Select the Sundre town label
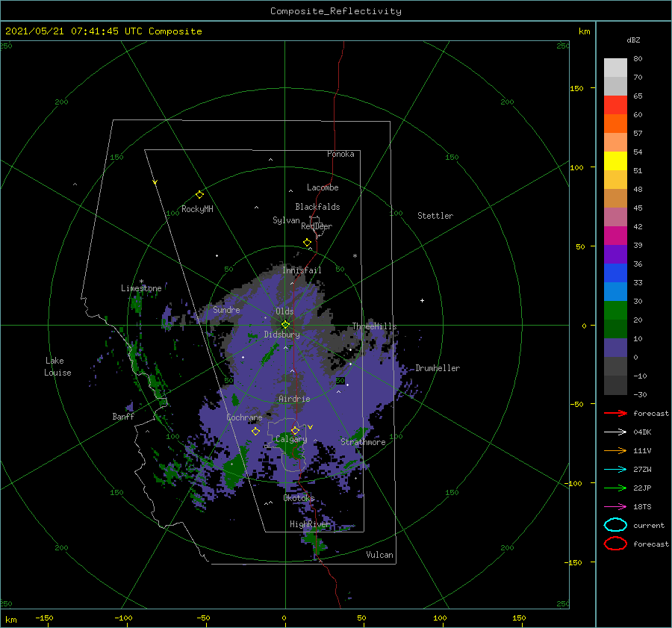Screen dimensions: 672x628 [226, 309]
